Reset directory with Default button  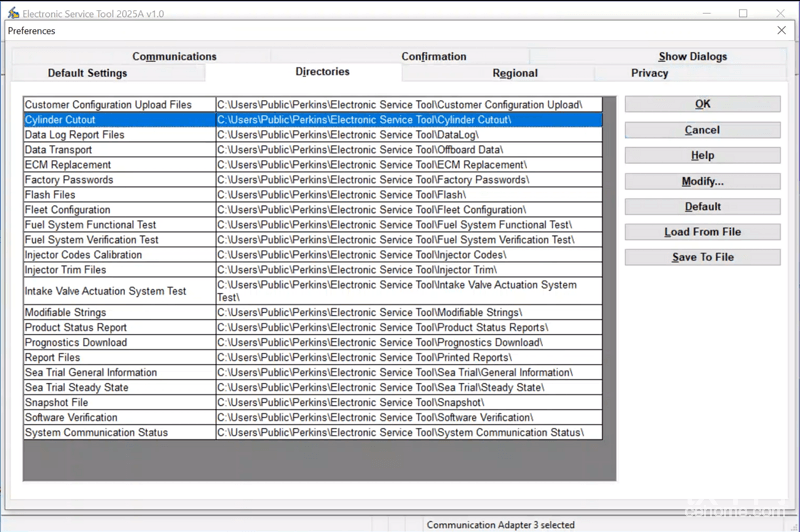[702, 206]
